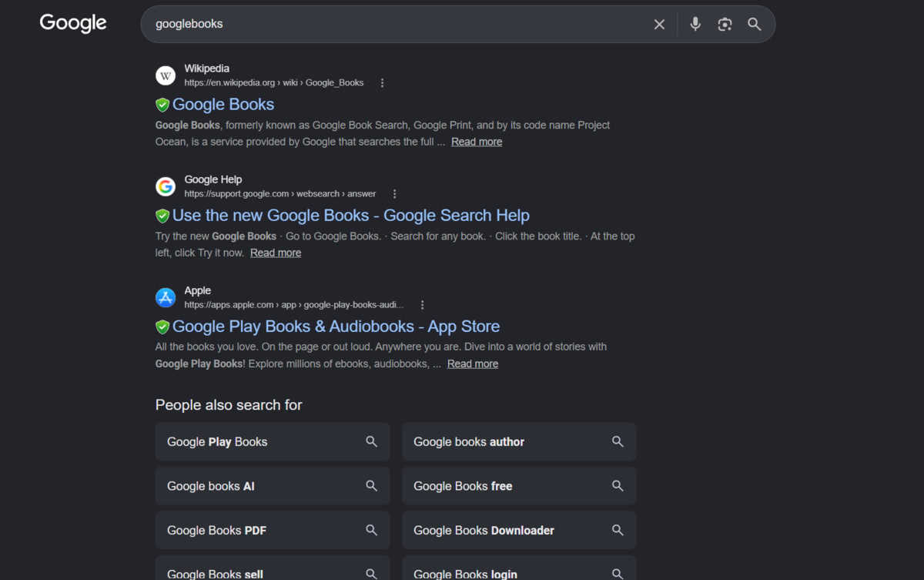This screenshot has width=924, height=580.
Task: Select Google Books sell related search
Action: tap(273, 568)
